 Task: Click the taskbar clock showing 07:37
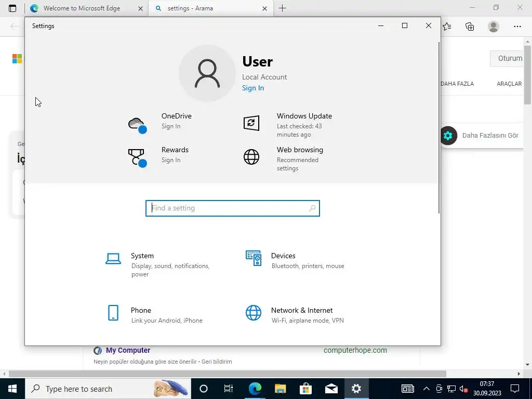(487, 389)
